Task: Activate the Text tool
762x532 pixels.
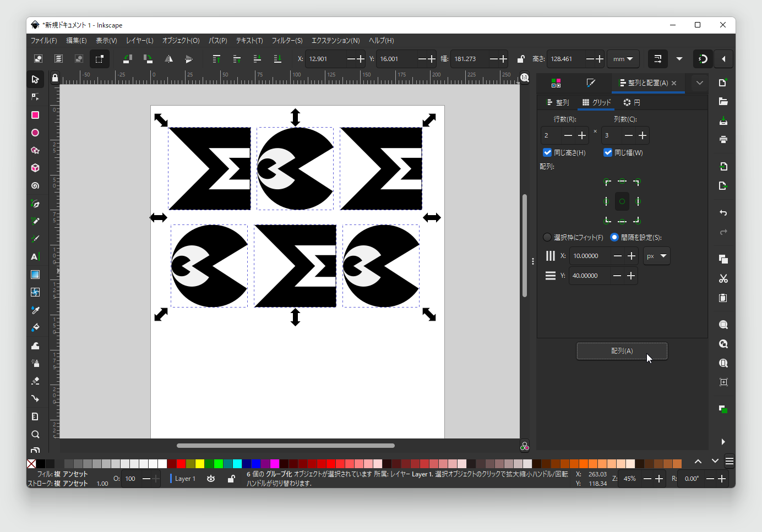Action: pos(35,256)
